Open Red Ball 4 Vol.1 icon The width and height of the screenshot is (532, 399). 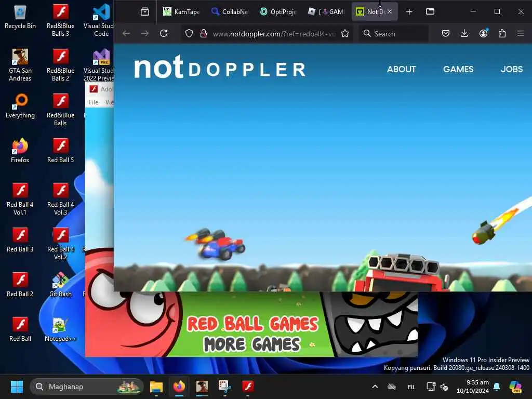coord(20,199)
